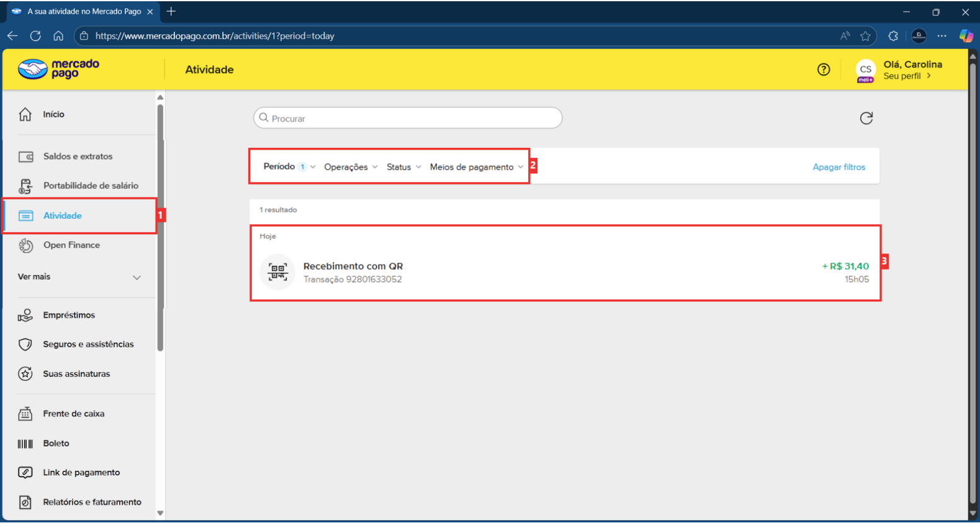Open the Operações filter dropdown

pyautogui.click(x=351, y=167)
